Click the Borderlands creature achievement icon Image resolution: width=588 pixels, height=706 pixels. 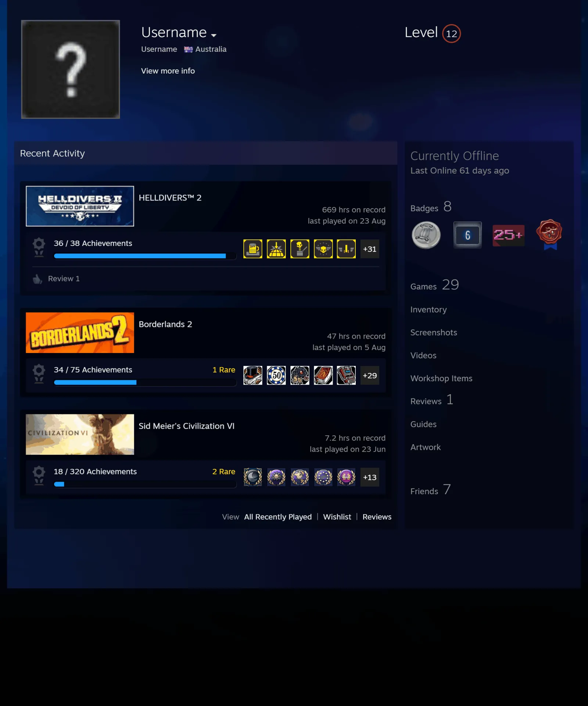click(300, 375)
